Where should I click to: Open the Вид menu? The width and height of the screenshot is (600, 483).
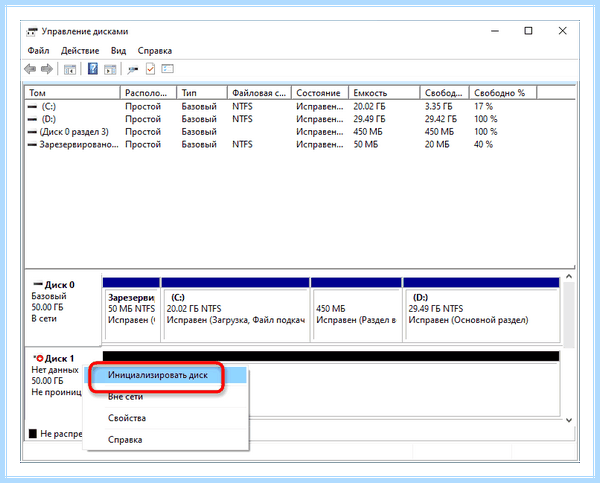tap(118, 51)
